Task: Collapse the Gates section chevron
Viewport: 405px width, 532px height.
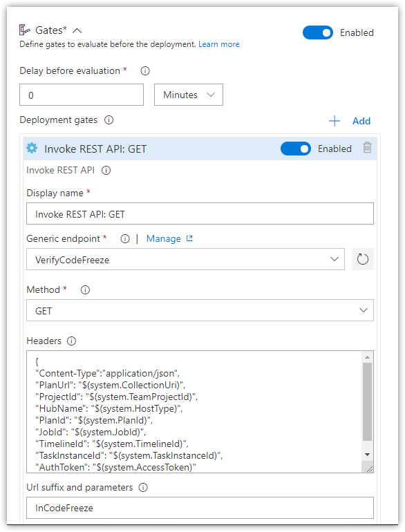Action: 77,31
